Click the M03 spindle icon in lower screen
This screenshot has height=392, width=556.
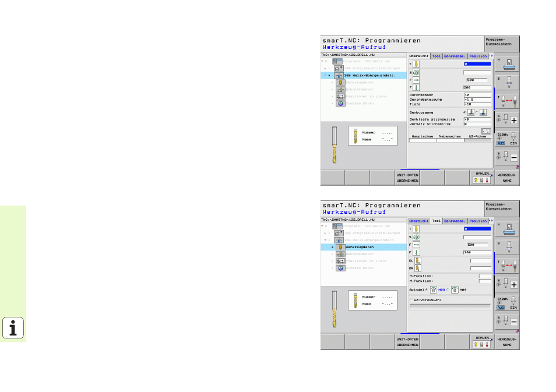coord(433,290)
